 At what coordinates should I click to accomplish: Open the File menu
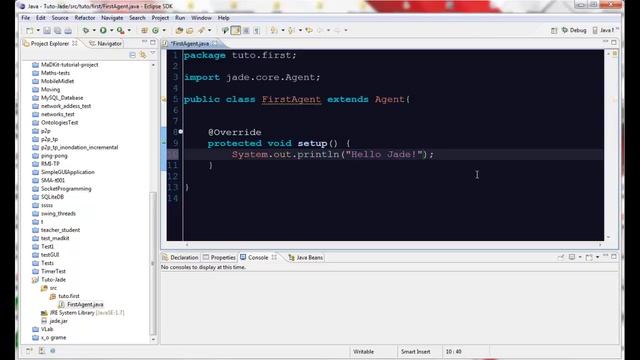coord(25,18)
